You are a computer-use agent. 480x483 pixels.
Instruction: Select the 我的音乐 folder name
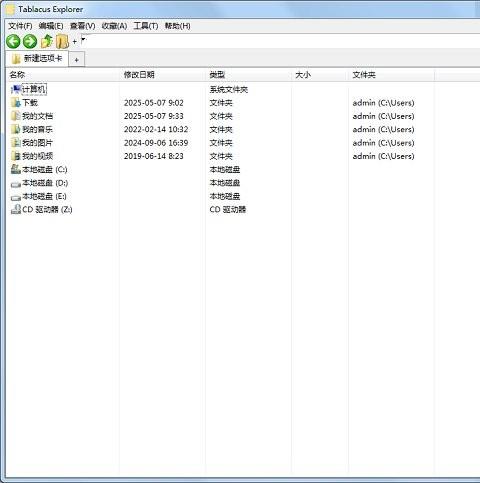click(x=37, y=129)
